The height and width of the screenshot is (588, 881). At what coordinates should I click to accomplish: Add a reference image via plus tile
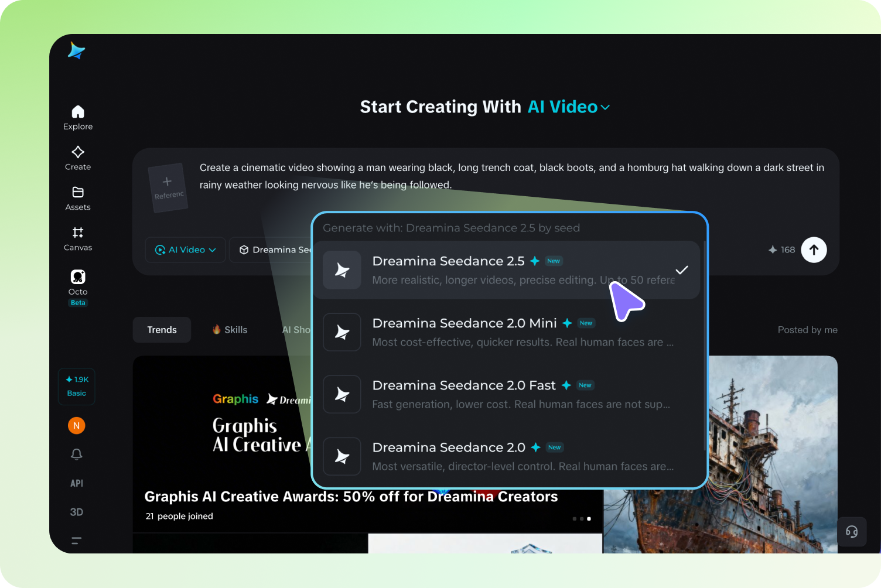tap(168, 187)
